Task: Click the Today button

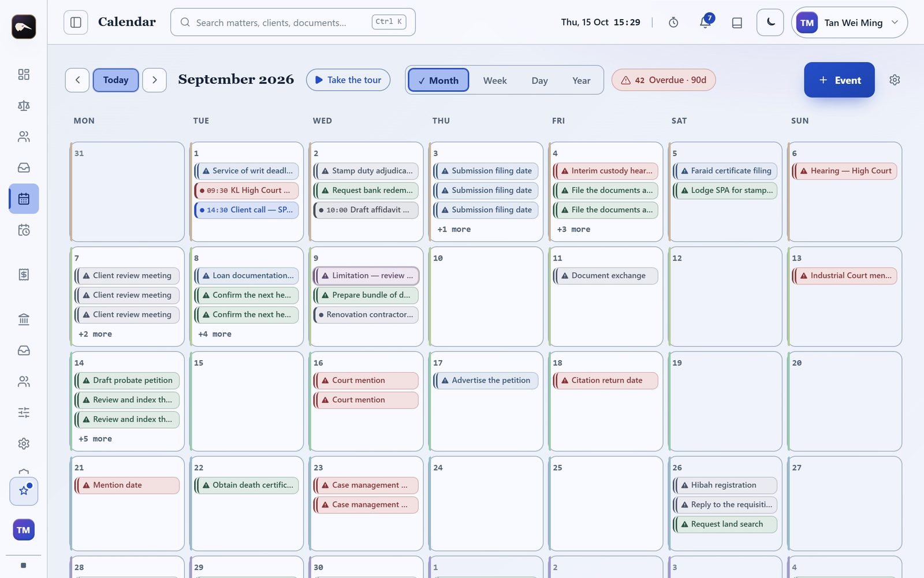Action: 115,80
